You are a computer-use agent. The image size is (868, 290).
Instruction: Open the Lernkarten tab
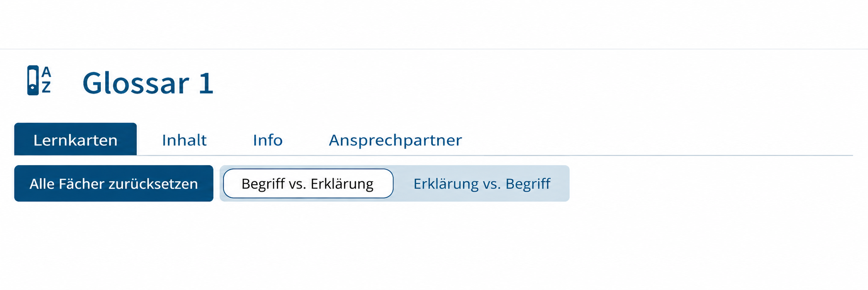click(x=75, y=139)
